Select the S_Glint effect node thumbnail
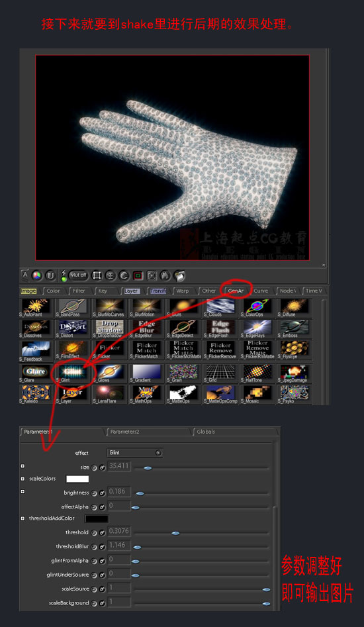The width and height of the screenshot is (364, 627). click(x=72, y=373)
